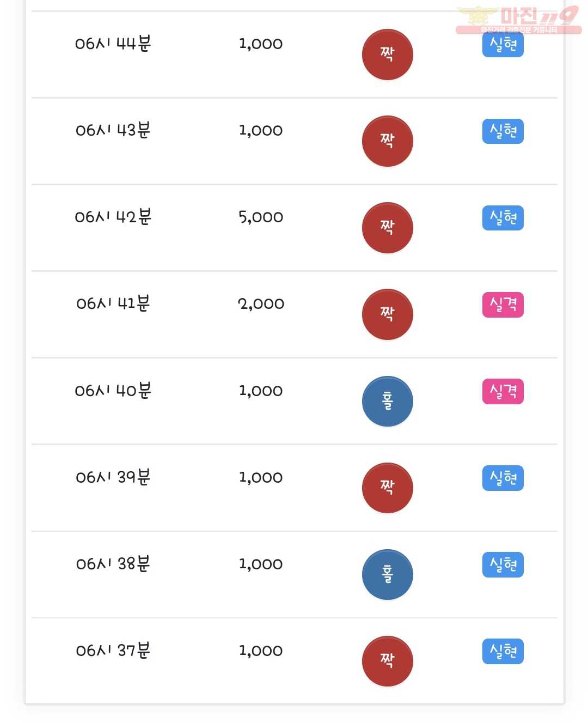Click the 실현 badge for 06시 37분
The height and width of the screenshot is (723, 588).
click(x=503, y=651)
